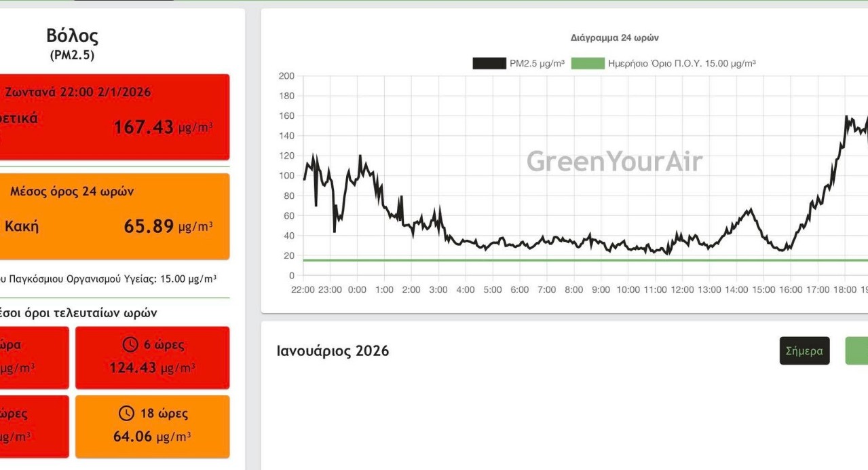Click the chart peak near 14:30

pyautogui.click(x=750, y=210)
